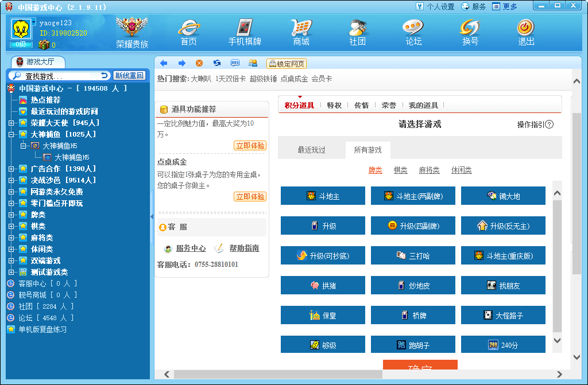This screenshot has width=588, height=385.
Task: Open the 首页 home icon
Action: [188, 32]
